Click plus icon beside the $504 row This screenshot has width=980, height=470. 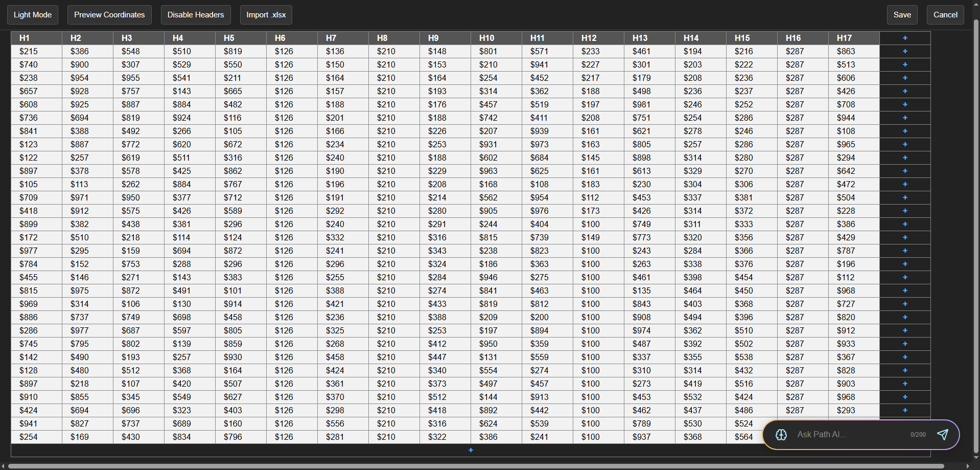(905, 197)
